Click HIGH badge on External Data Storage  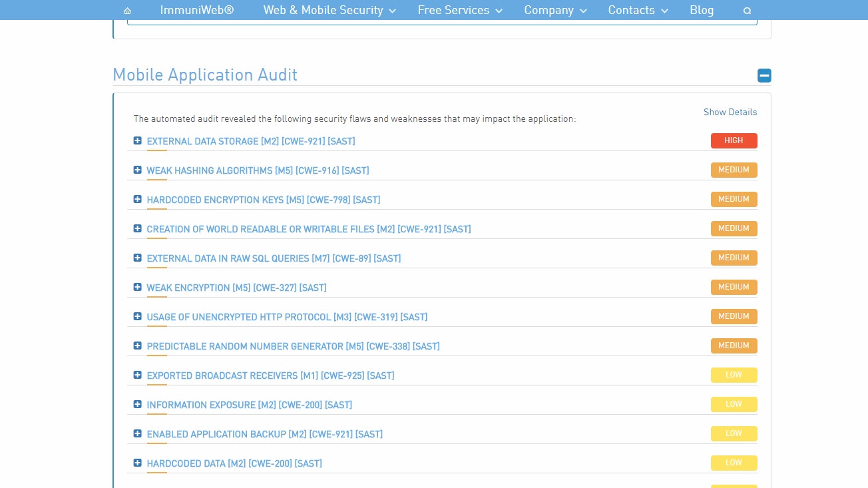[734, 140]
